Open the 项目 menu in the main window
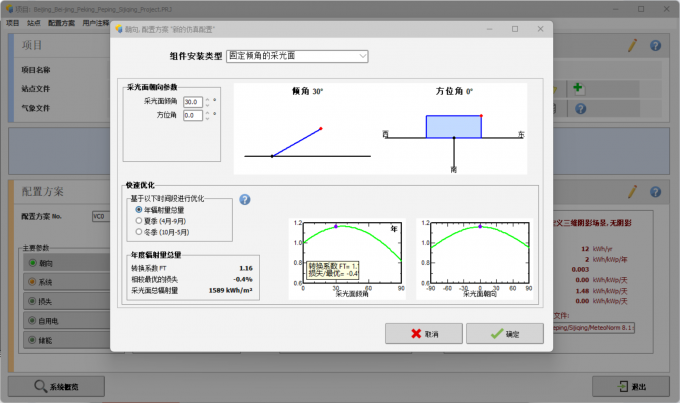Image resolution: width=680 pixels, height=403 pixels. pyautogui.click(x=13, y=23)
